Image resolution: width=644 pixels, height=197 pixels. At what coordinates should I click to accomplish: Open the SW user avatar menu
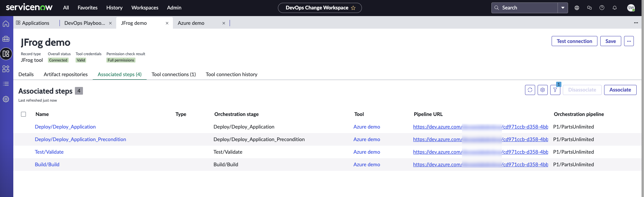(x=631, y=8)
